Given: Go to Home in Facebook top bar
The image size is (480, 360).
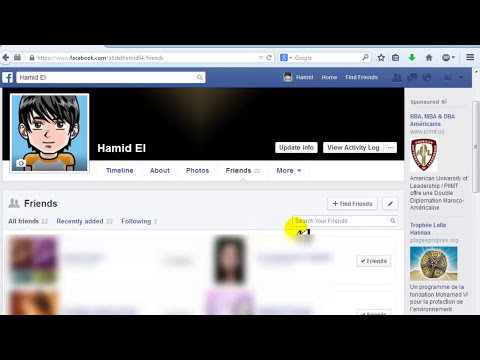Looking at the screenshot, I should click(x=329, y=77).
